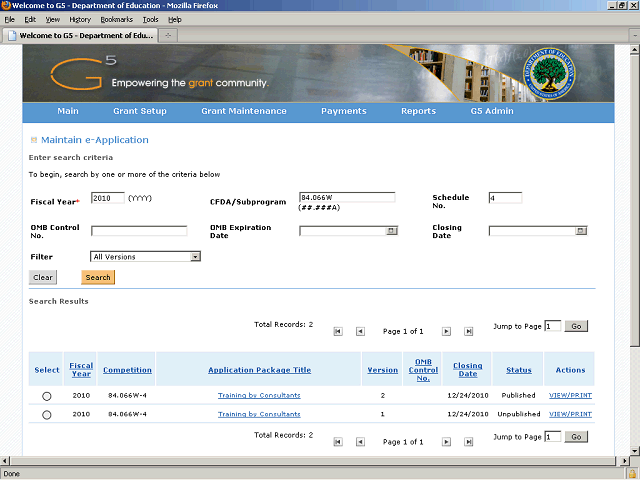Click the Closing Date input field

(532, 231)
